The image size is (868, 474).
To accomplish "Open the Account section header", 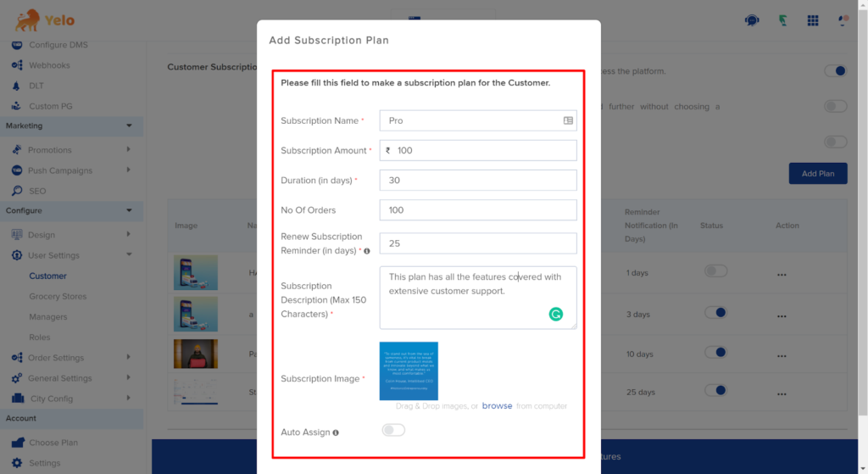I will (71, 419).
